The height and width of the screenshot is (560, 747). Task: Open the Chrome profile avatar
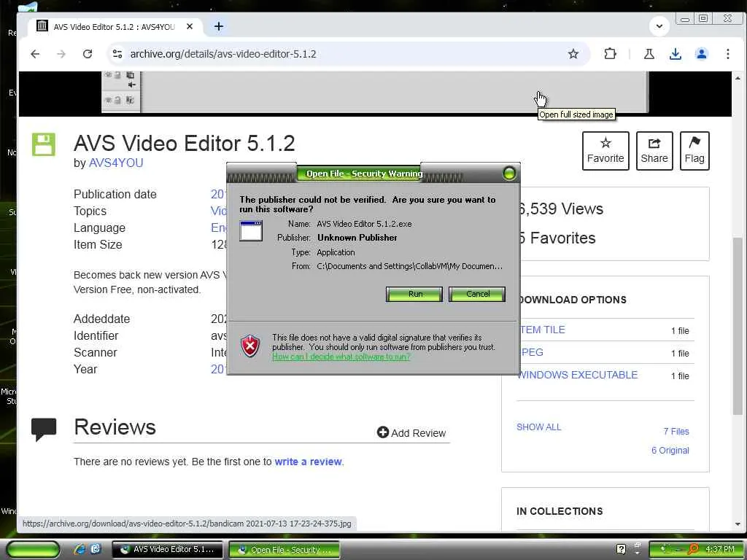(x=701, y=54)
